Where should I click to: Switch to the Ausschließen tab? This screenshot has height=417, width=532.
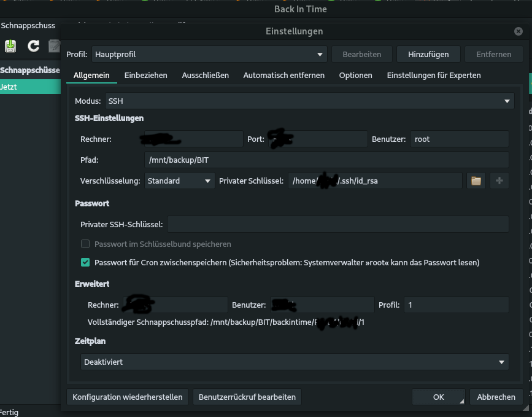(206, 76)
